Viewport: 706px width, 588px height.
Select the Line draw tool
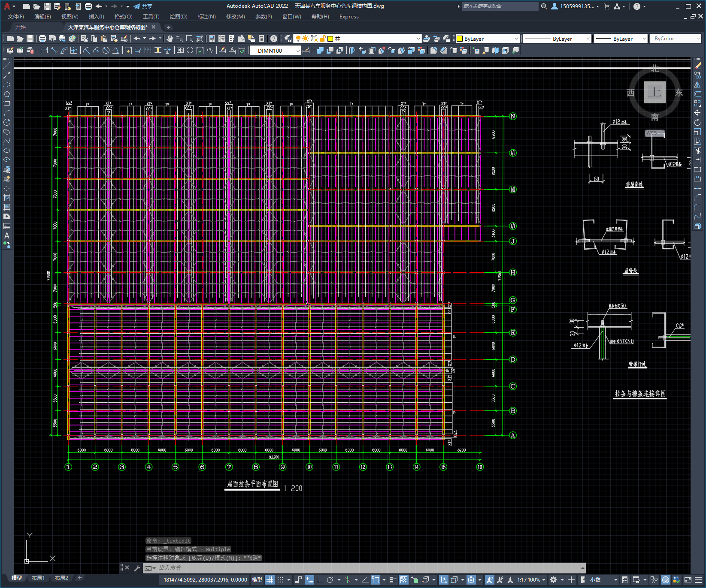coord(7,66)
